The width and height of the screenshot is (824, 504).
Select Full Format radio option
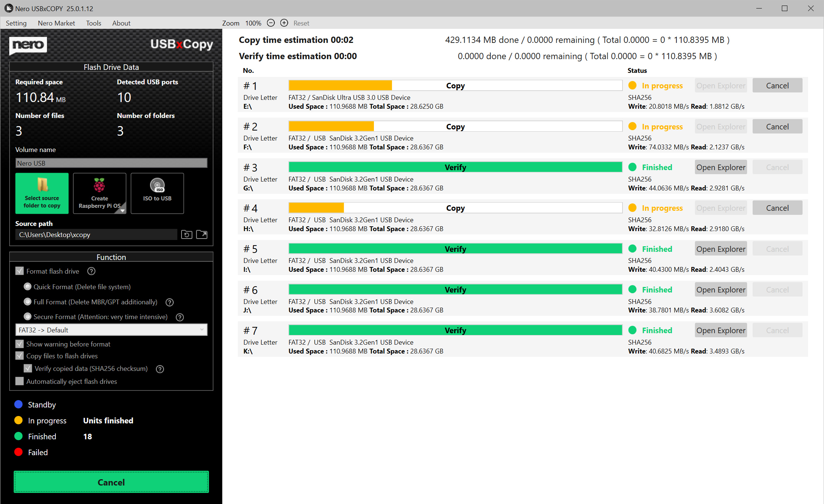coord(27,302)
